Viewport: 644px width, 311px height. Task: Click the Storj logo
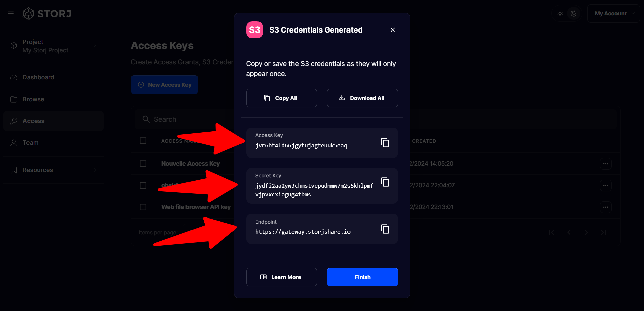pyautogui.click(x=47, y=14)
